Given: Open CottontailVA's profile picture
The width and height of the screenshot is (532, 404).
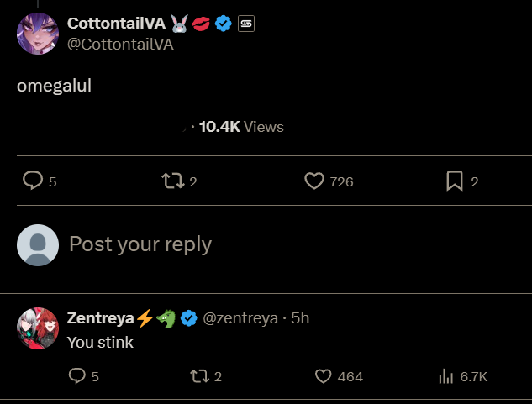Looking at the screenshot, I should tap(38, 34).
